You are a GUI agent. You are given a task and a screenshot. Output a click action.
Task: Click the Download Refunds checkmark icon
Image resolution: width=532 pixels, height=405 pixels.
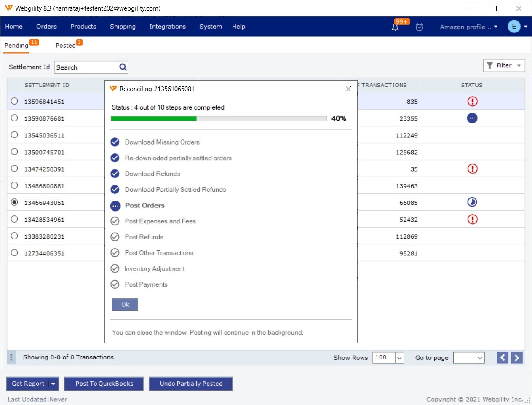(x=115, y=174)
